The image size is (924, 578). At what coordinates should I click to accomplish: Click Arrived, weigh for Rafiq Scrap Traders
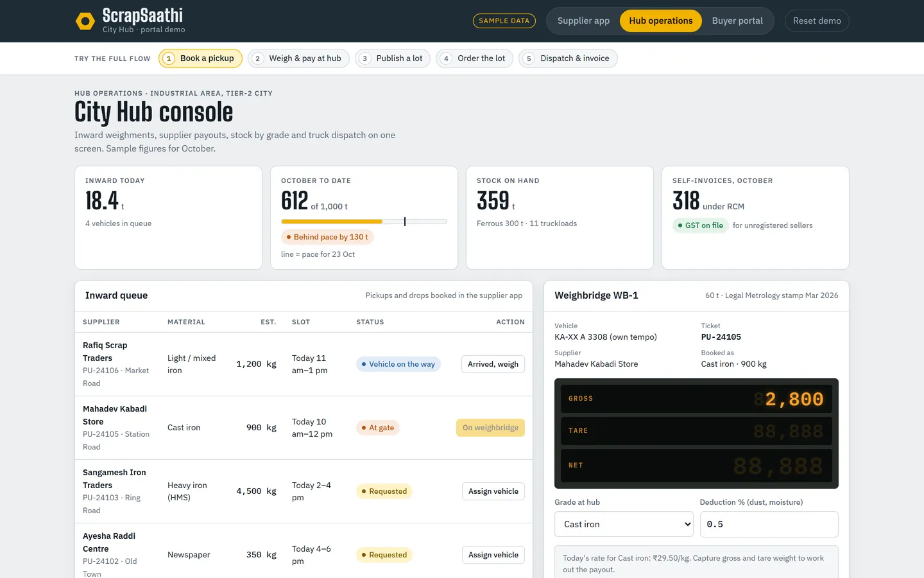(493, 364)
